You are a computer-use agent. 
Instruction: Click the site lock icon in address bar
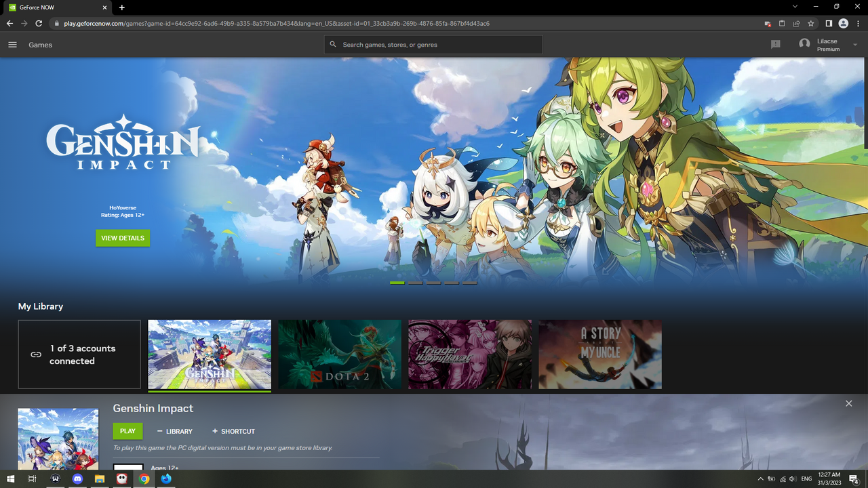tap(57, 23)
